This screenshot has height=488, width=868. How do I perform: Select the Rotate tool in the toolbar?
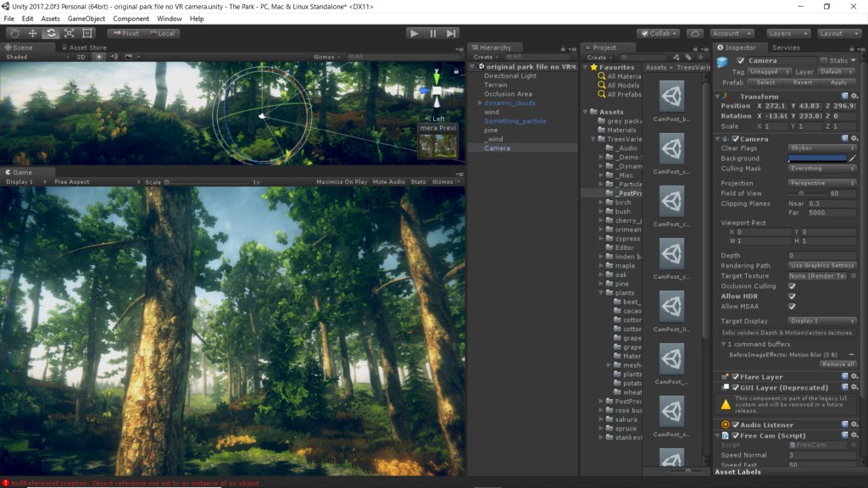(51, 33)
